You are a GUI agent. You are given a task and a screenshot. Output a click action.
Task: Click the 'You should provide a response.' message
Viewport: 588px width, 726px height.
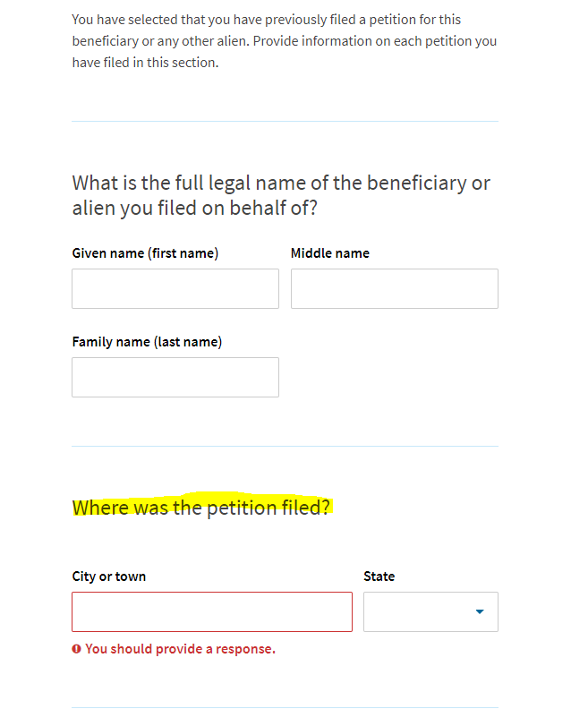180,649
